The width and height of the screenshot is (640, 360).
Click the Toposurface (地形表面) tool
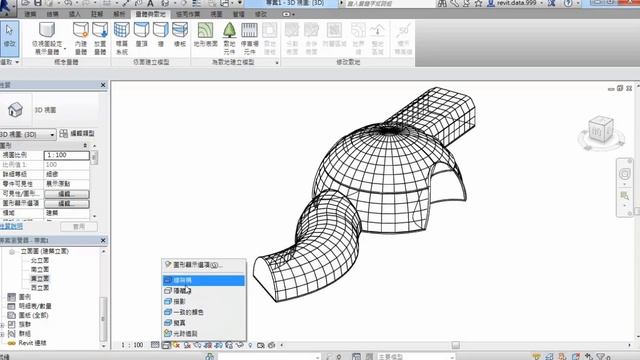pos(205,35)
